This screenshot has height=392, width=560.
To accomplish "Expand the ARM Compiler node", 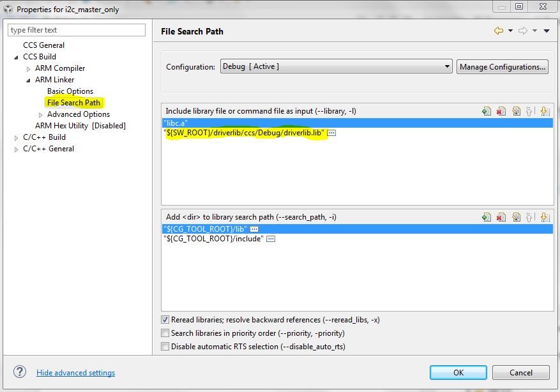I will pos(28,68).
